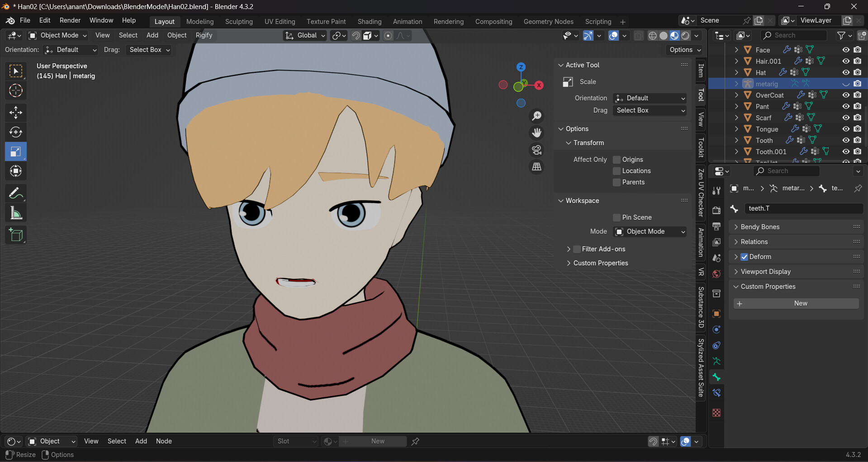Click the teeth.T bone name field
The height and width of the screenshot is (462, 868).
803,208
